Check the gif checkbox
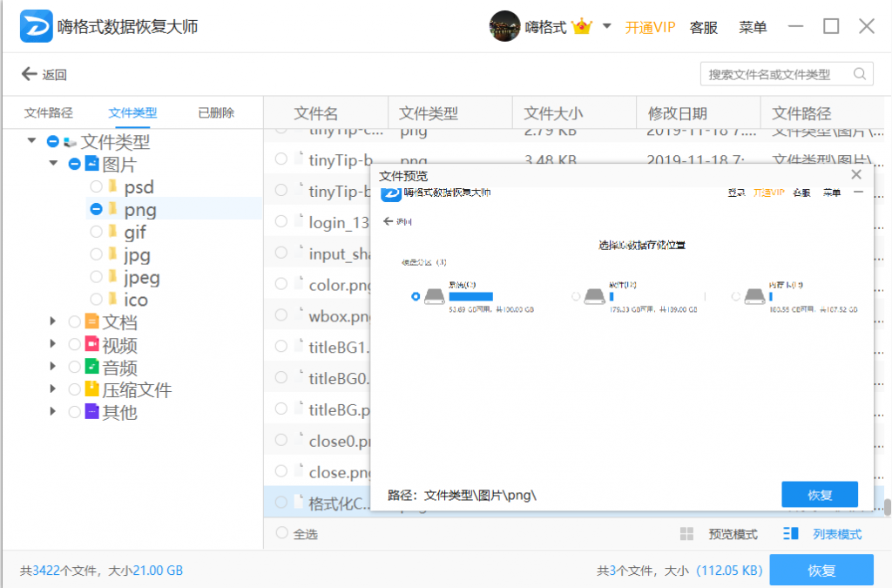This screenshot has height=588, width=892. pyautogui.click(x=96, y=232)
